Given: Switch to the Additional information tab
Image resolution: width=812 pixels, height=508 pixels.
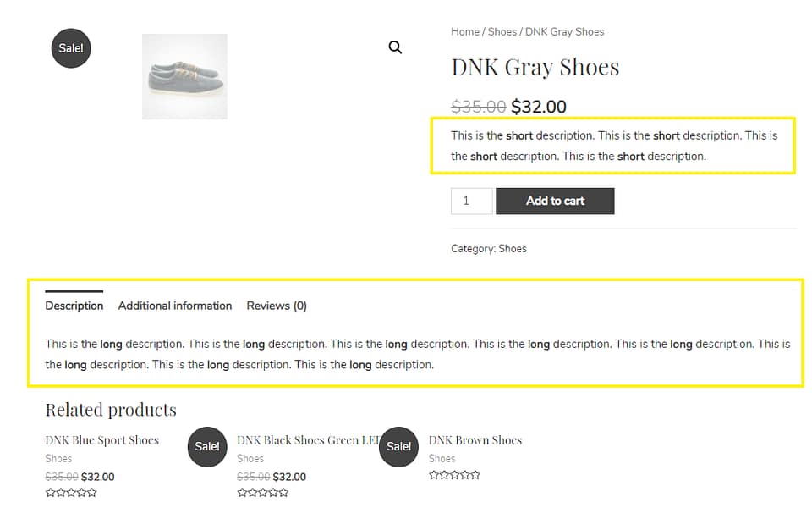Looking at the screenshot, I should pyautogui.click(x=174, y=306).
